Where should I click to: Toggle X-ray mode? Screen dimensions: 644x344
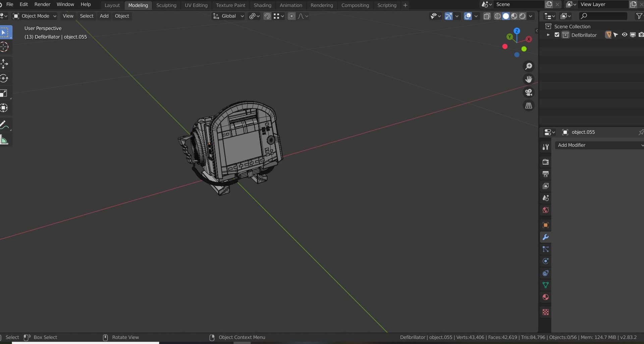coord(487,16)
